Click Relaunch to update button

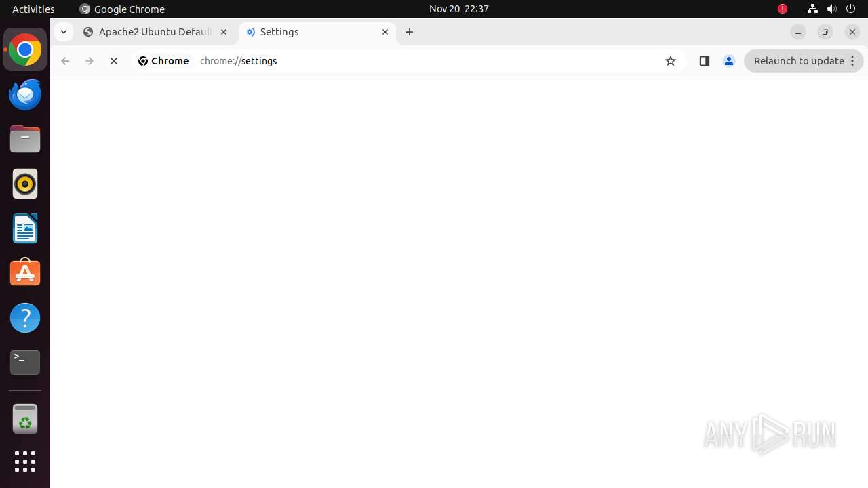(804, 61)
